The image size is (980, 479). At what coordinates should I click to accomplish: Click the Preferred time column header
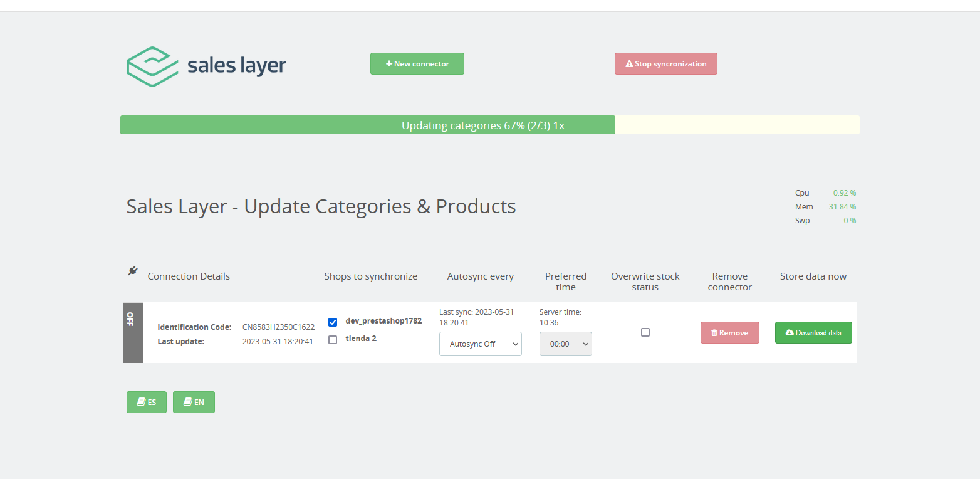click(566, 282)
